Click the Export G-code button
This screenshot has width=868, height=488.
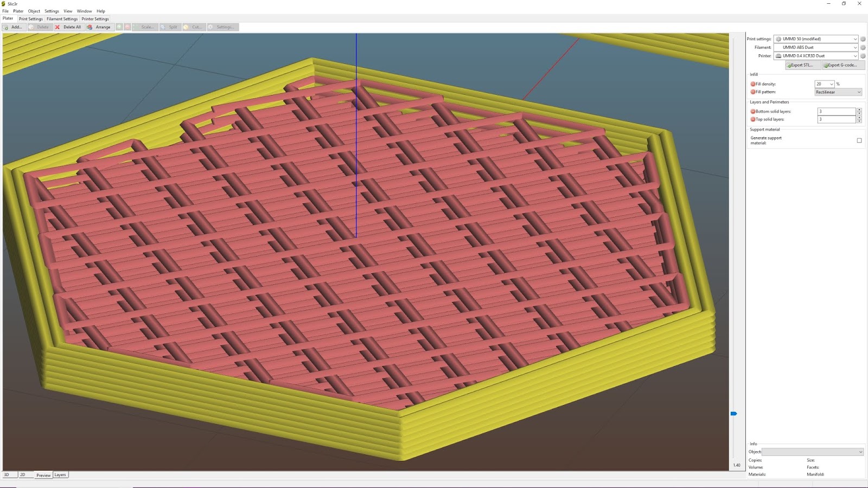[843, 65]
